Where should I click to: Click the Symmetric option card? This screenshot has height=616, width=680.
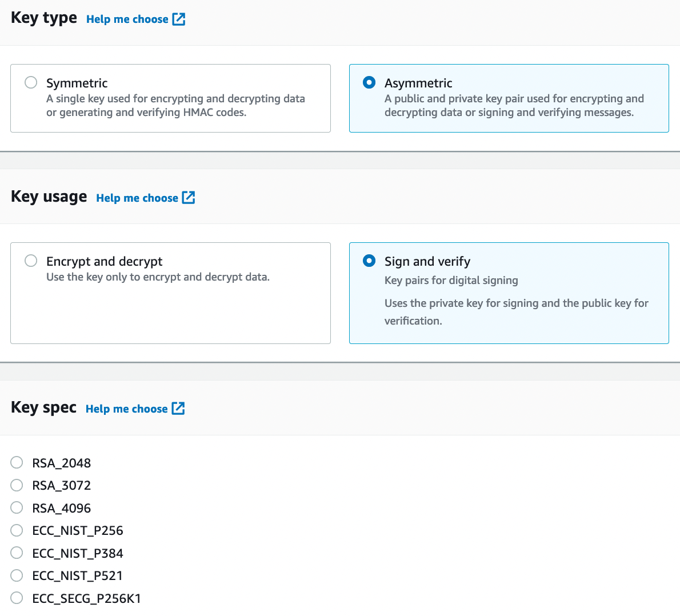click(170, 98)
